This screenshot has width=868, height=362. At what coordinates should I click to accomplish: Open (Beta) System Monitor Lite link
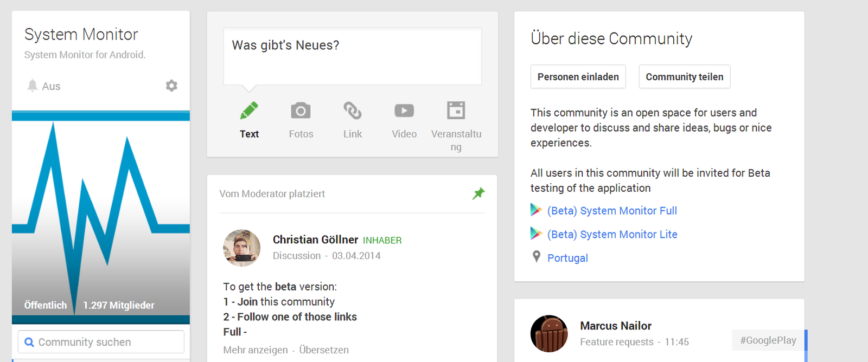[x=612, y=234]
